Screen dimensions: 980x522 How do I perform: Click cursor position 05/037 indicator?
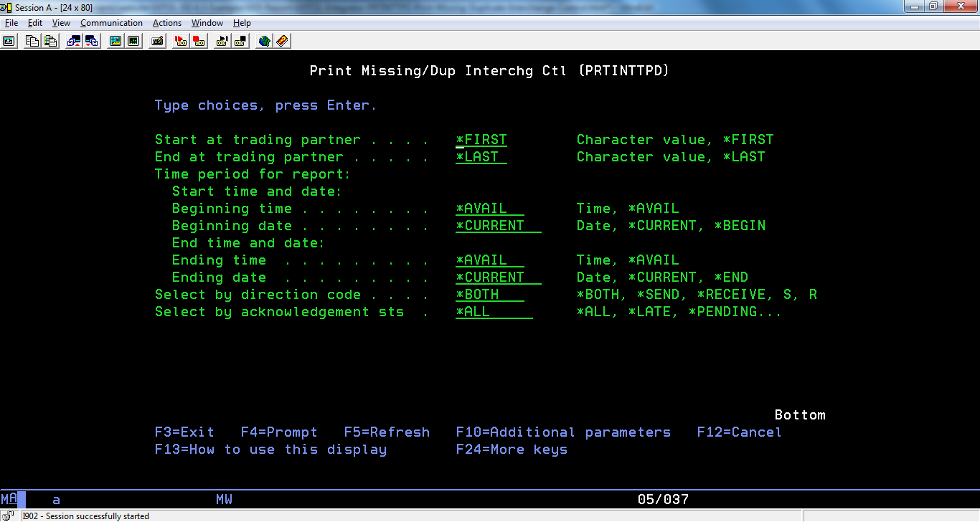coord(663,500)
